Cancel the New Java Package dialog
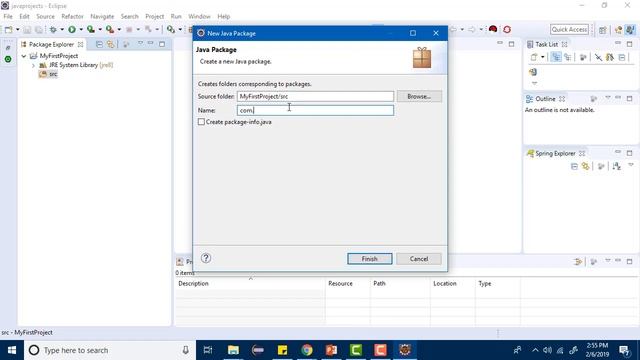The height and width of the screenshot is (360, 640). click(419, 259)
